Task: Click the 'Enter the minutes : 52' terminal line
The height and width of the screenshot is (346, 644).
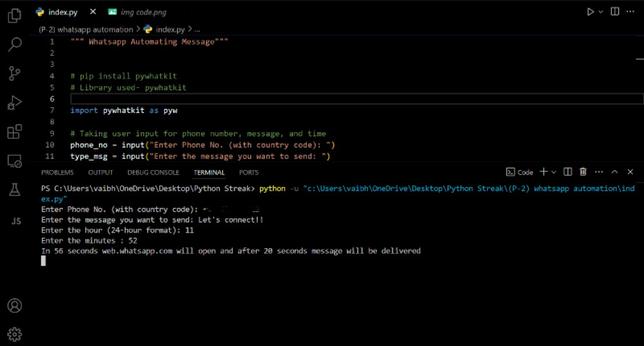Action: coord(89,241)
